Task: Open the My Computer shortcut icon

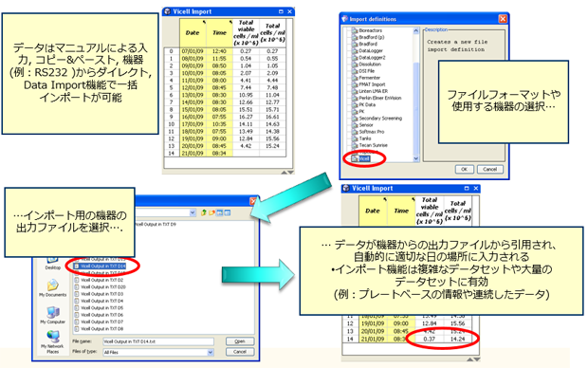Action: (52, 316)
